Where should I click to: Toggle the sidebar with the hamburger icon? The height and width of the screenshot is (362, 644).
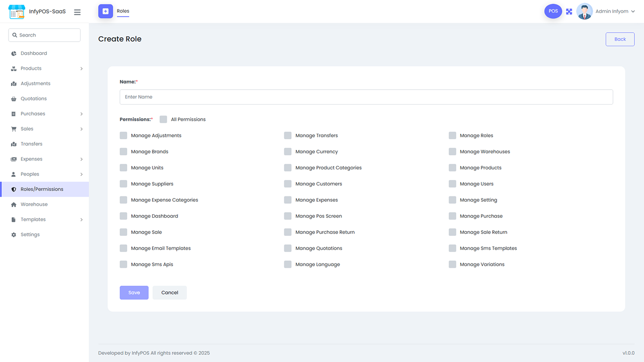coord(77,12)
